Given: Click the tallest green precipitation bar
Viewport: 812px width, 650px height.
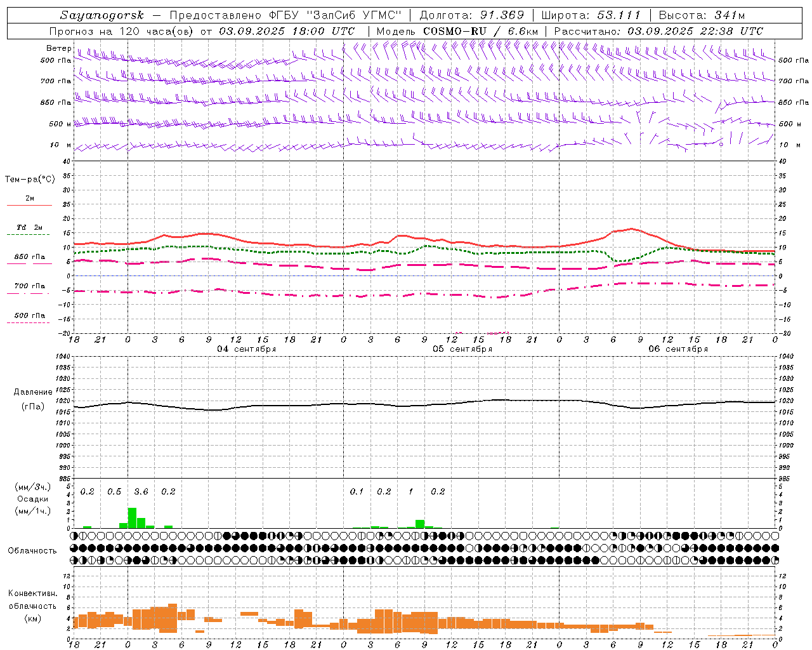Looking at the screenshot, I should tap(133, 518).
